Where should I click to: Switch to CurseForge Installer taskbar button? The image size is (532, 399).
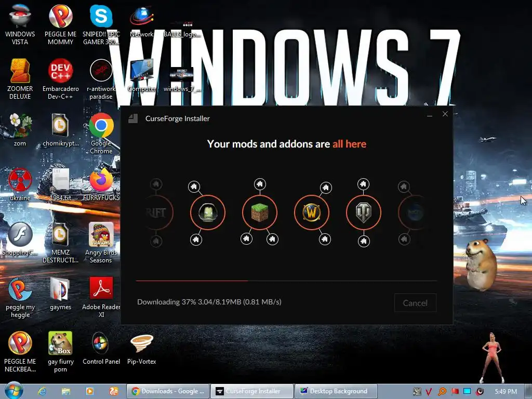pyautogui.click(x=252, y=391)
